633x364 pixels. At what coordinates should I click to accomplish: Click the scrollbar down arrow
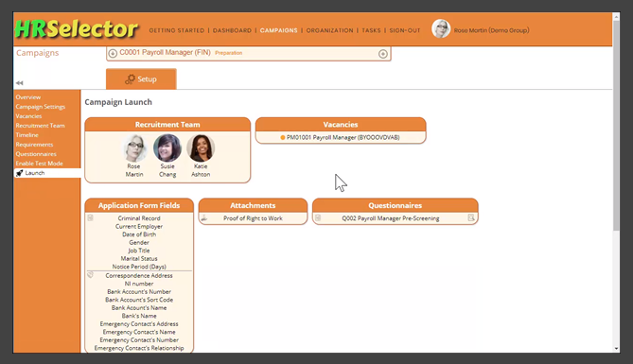[616, 349]
